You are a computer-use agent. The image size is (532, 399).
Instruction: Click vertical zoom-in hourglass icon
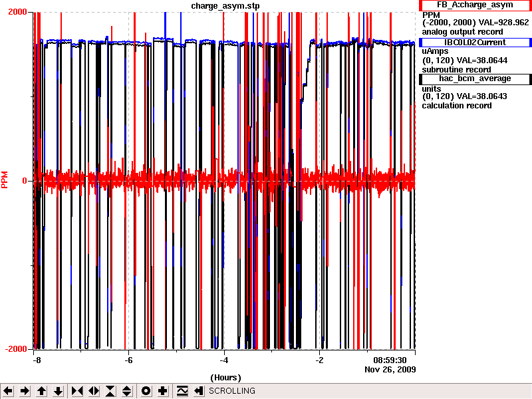110,391
